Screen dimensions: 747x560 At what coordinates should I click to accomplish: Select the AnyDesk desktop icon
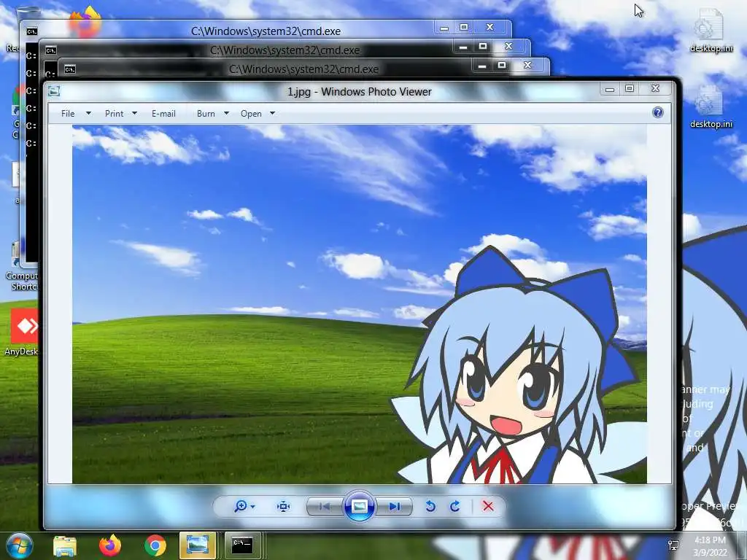21,332
